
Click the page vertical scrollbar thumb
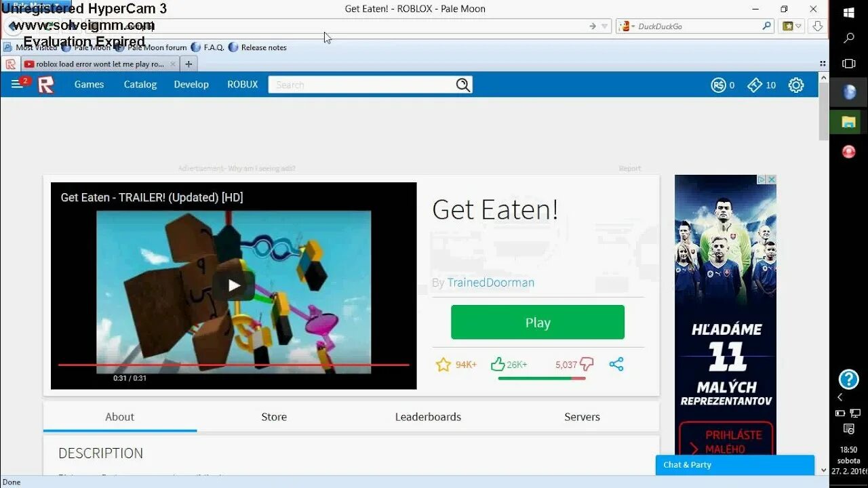824,110
